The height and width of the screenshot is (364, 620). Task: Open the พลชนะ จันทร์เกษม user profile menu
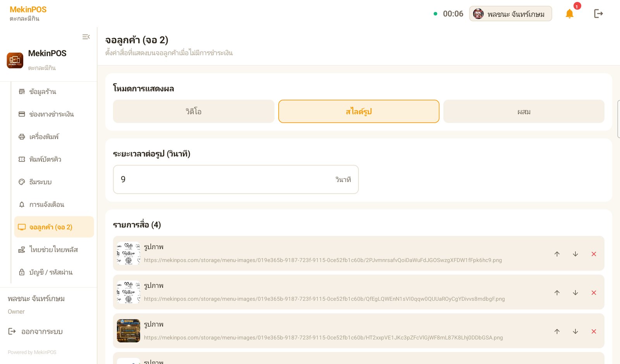click(510, 14)
